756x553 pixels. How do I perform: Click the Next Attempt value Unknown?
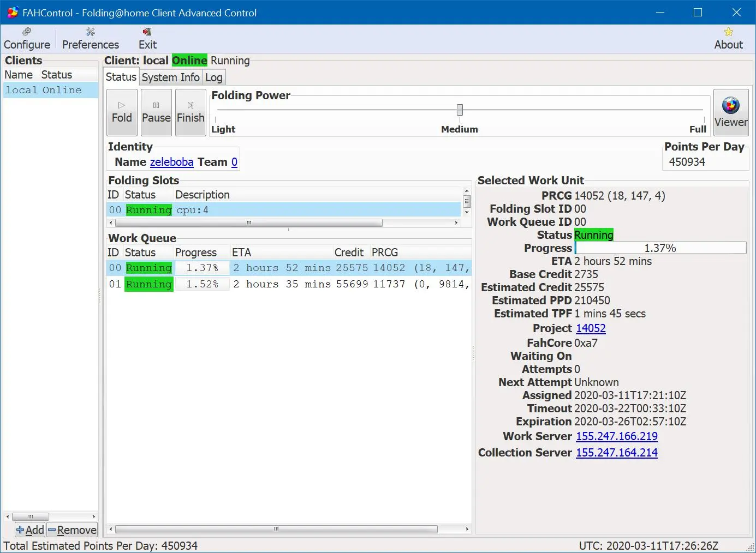coord(597,382)
